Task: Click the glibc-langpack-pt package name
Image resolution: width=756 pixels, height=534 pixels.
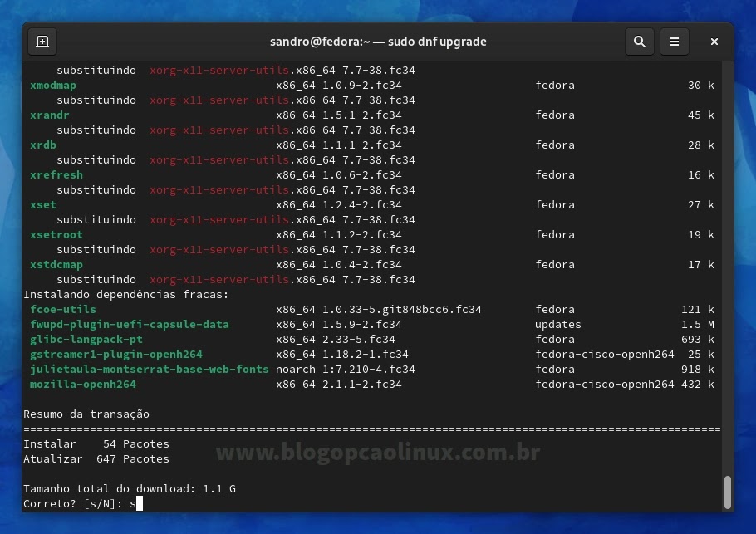Action: (86, 340)
